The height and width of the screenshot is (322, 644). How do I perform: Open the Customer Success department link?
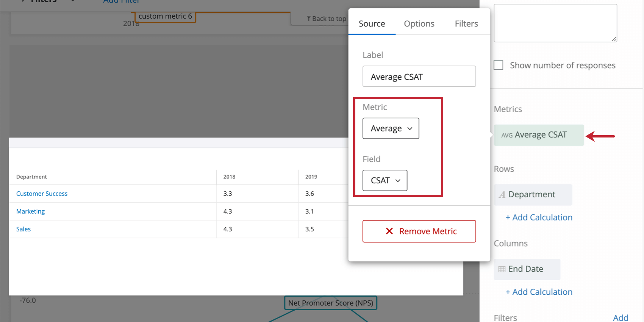[42, 194]
